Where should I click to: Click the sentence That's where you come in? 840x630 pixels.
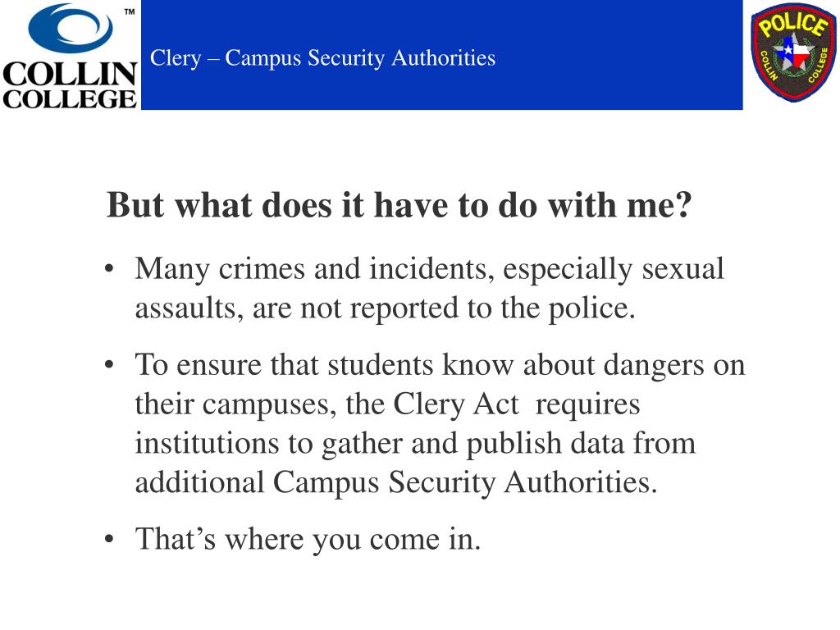click(308, 539)
